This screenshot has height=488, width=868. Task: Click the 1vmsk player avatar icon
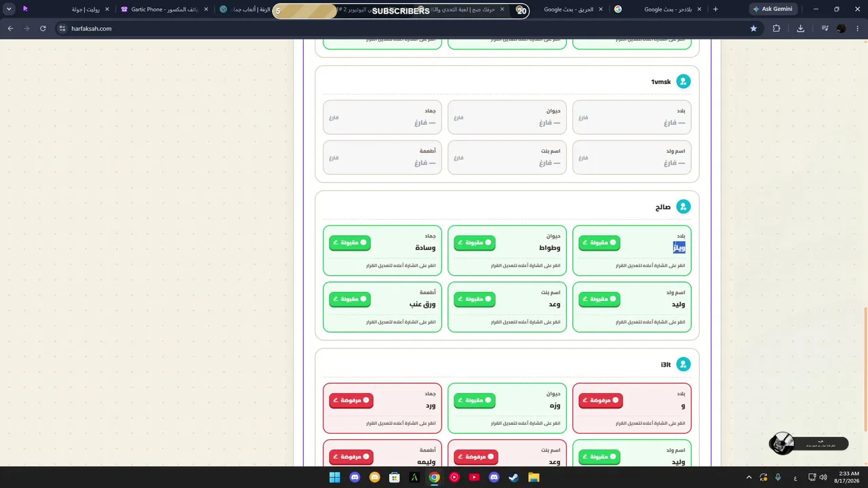[x=684, y=82]
